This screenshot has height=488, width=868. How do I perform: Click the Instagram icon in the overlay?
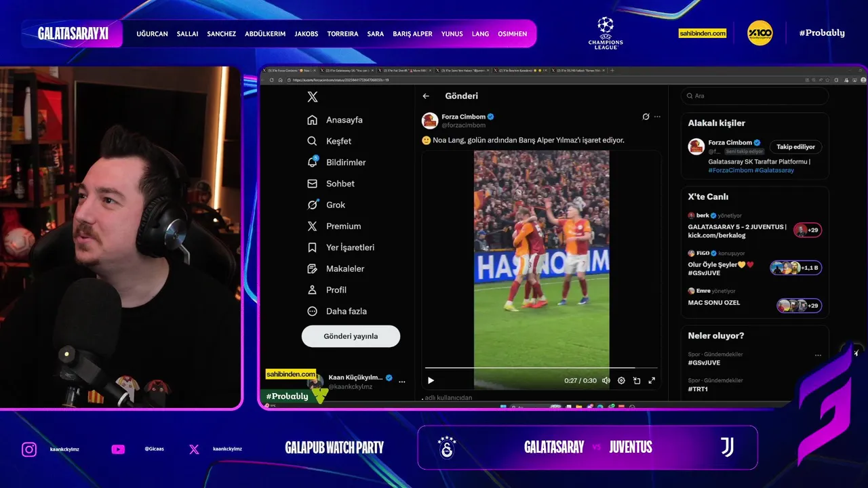pos(29,449)
